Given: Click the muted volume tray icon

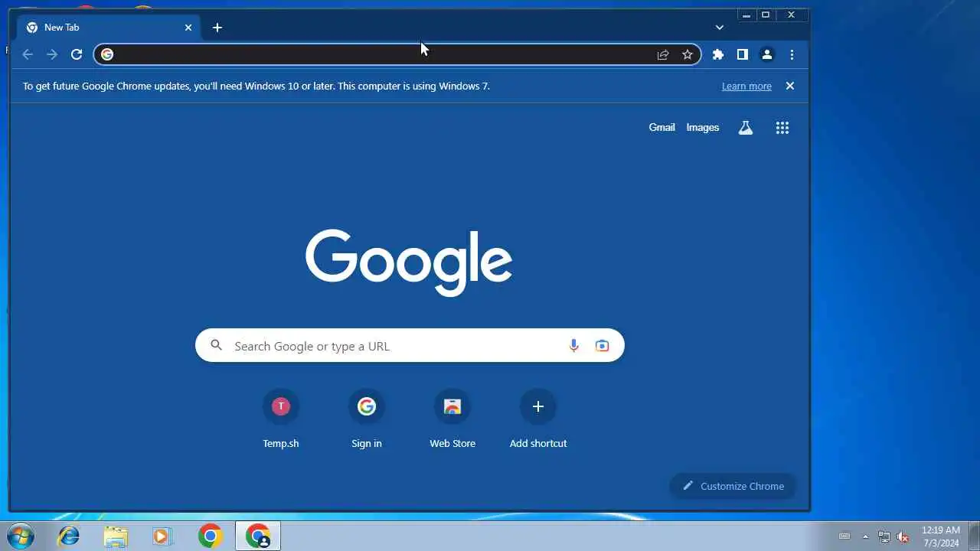Looking at the screenshot, I should [903, 536].
